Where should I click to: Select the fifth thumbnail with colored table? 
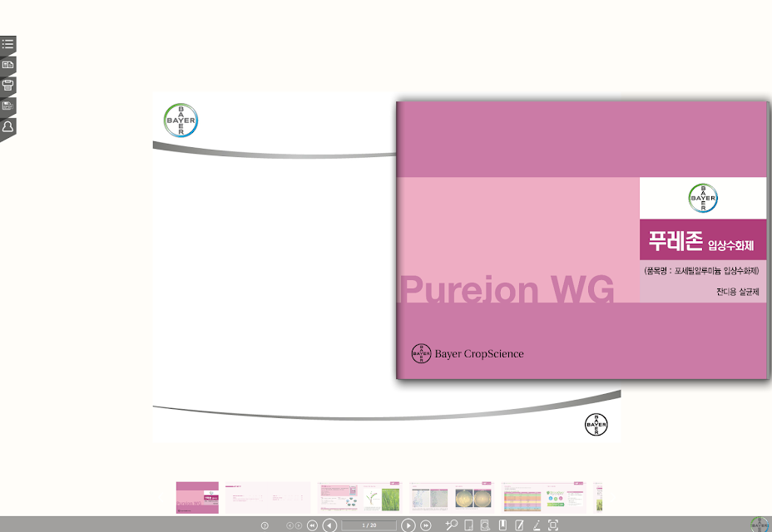coord(543,498)
